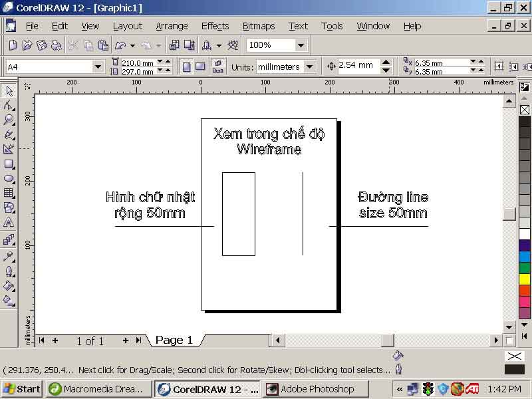
Task: Open the Layout menu
Action: click(x=128, y=26)
